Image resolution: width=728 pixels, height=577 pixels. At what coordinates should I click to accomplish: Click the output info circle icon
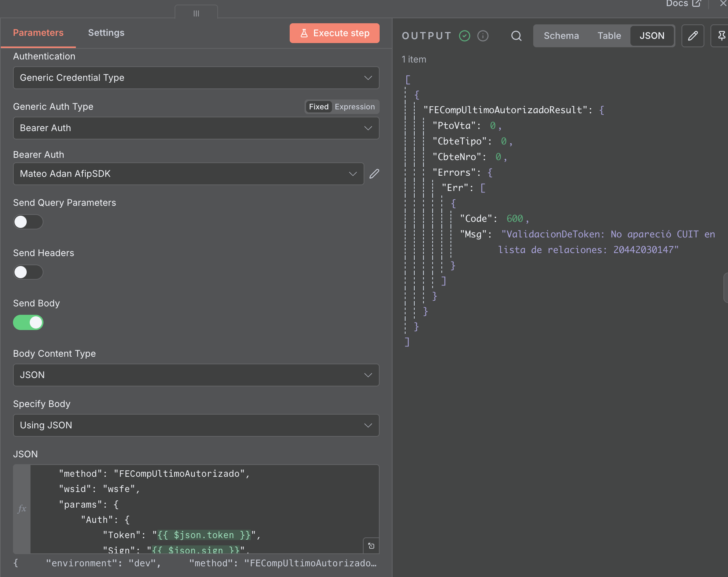(483, 36)
